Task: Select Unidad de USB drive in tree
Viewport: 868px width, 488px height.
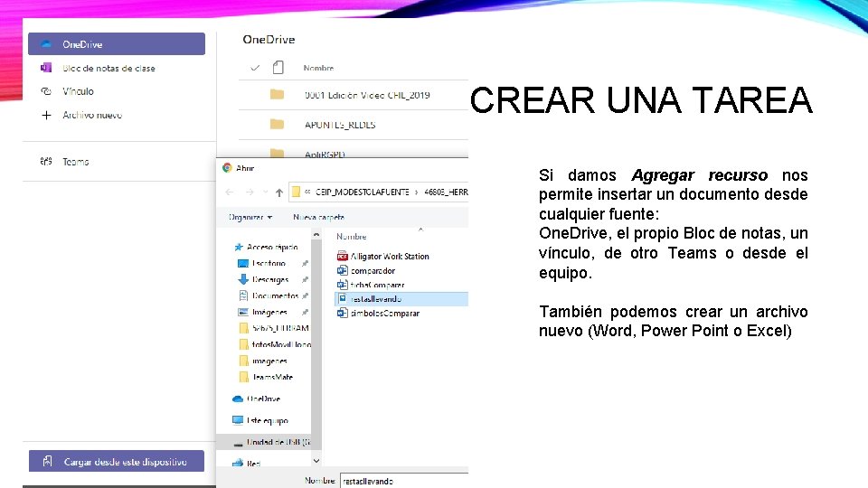Action: tap(278, 442)
